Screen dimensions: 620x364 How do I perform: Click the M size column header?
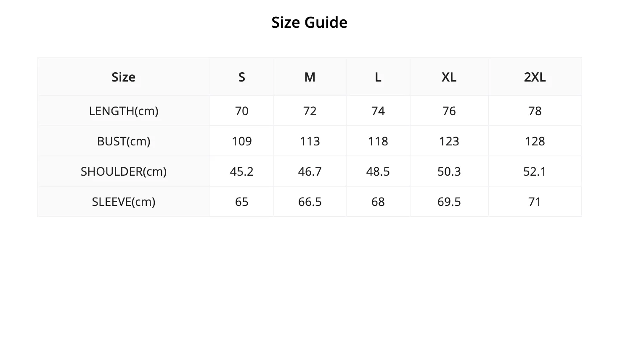[x=310, y=77]
